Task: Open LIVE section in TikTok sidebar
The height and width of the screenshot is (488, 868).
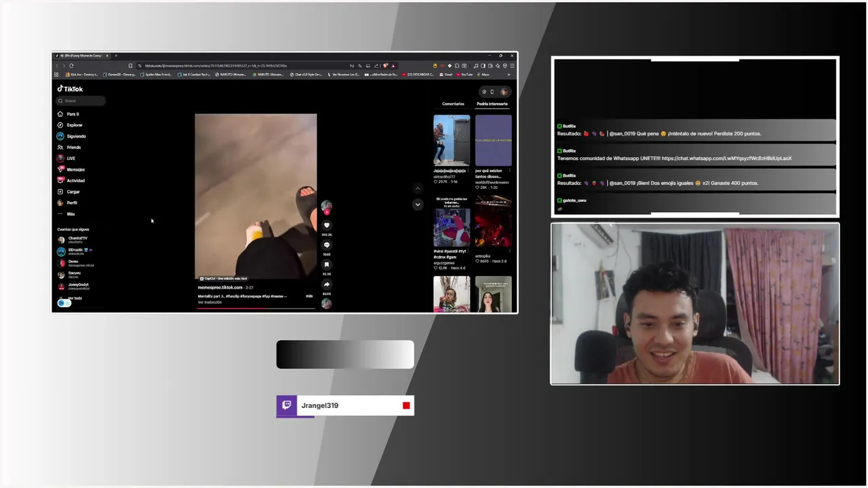Action: (x=66, y=158)
